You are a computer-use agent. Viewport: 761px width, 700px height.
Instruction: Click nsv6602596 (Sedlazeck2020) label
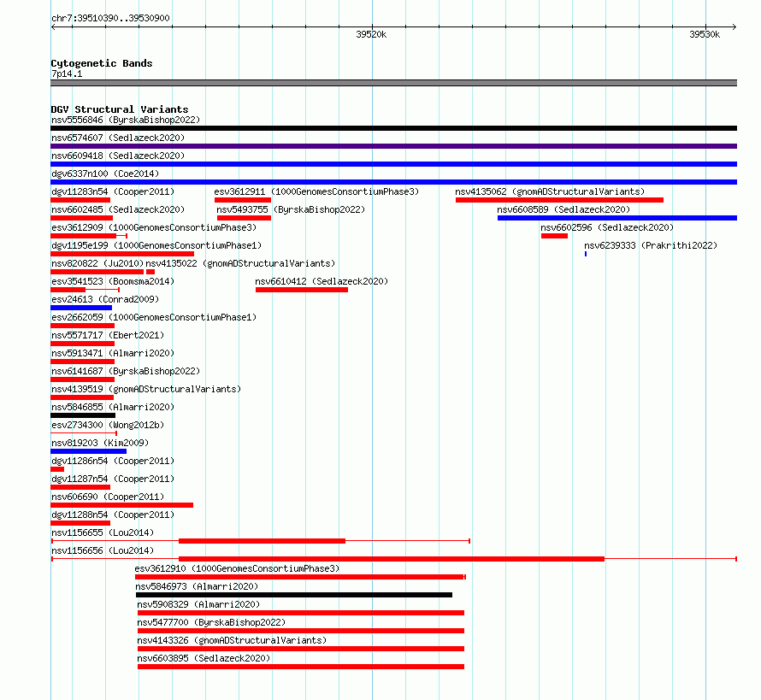click(607, 227)
